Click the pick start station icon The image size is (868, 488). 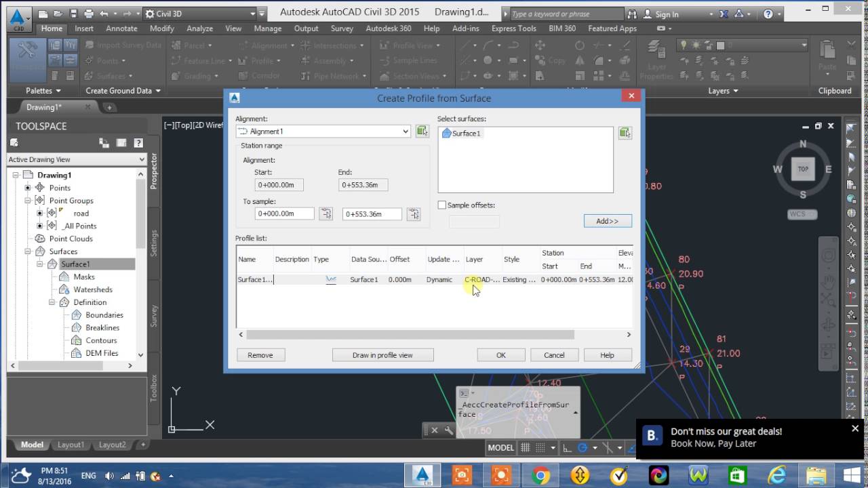[x=326, y=213]
